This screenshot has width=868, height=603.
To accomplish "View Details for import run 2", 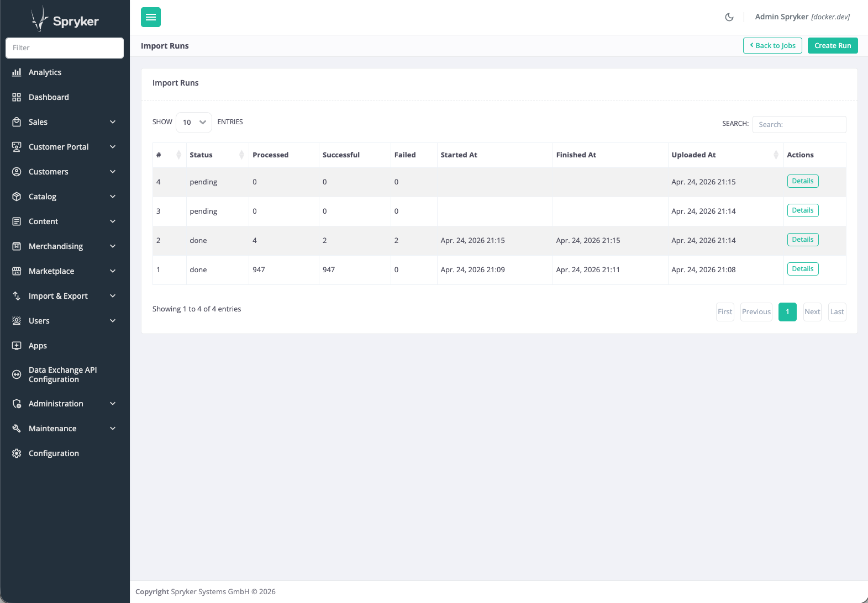I will click(x=802, y=240).
